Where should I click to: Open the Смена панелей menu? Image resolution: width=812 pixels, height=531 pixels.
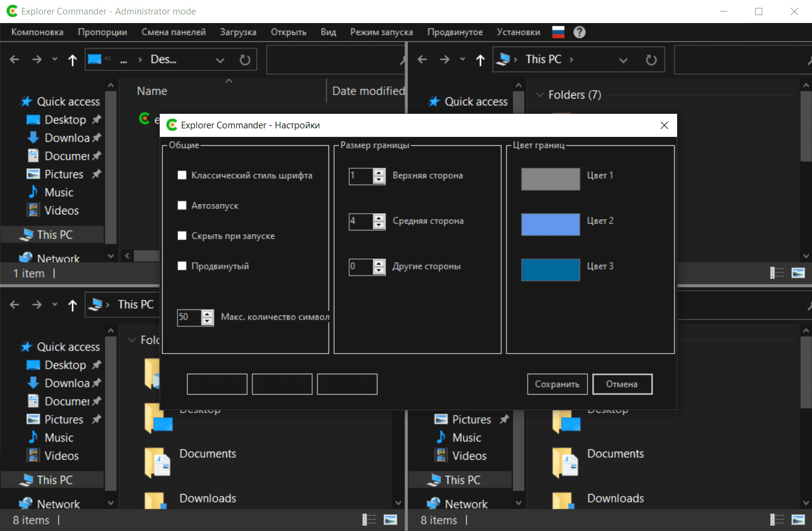(x=174, y=32)
